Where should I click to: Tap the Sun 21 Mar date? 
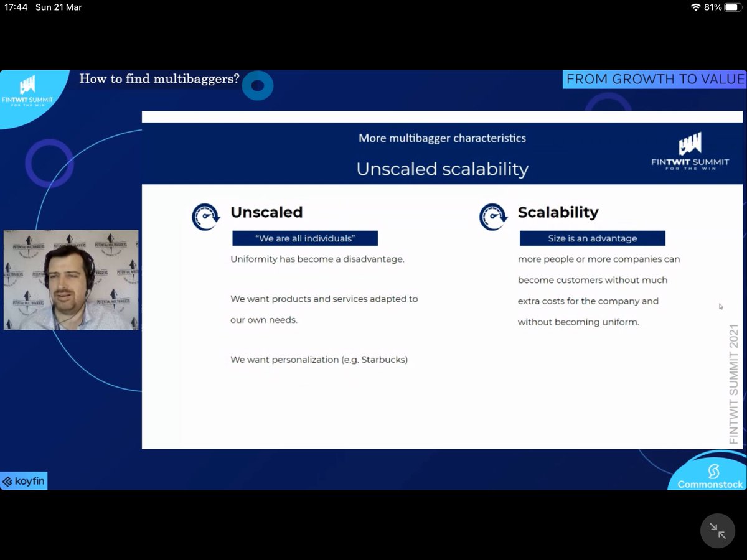(x=59, y=7)
